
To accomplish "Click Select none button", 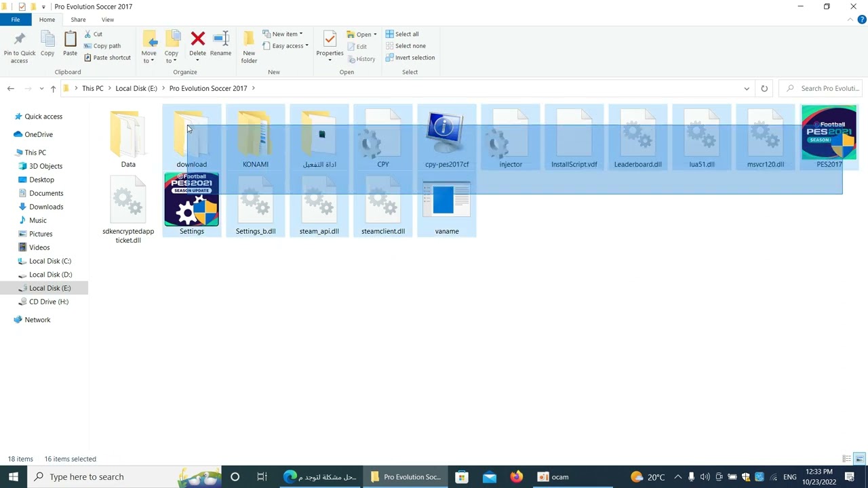I will click(x=406, y=46).
